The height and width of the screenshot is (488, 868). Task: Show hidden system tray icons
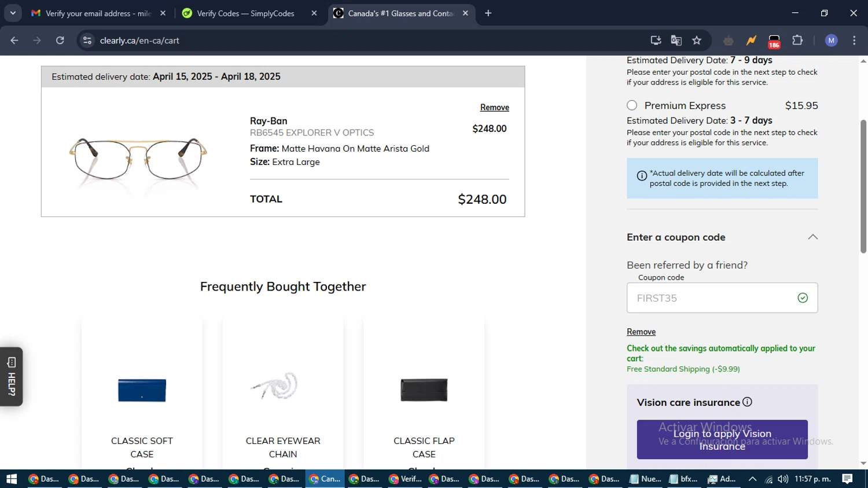(752, 479)
